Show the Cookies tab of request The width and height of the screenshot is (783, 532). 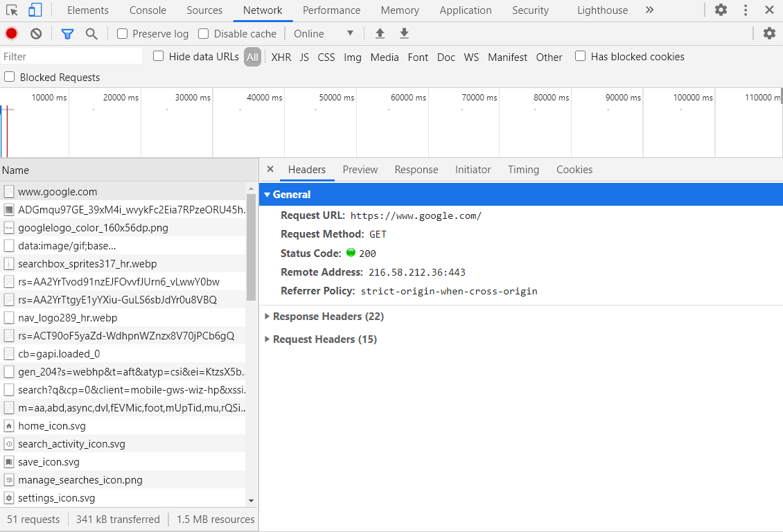point(574,170)
